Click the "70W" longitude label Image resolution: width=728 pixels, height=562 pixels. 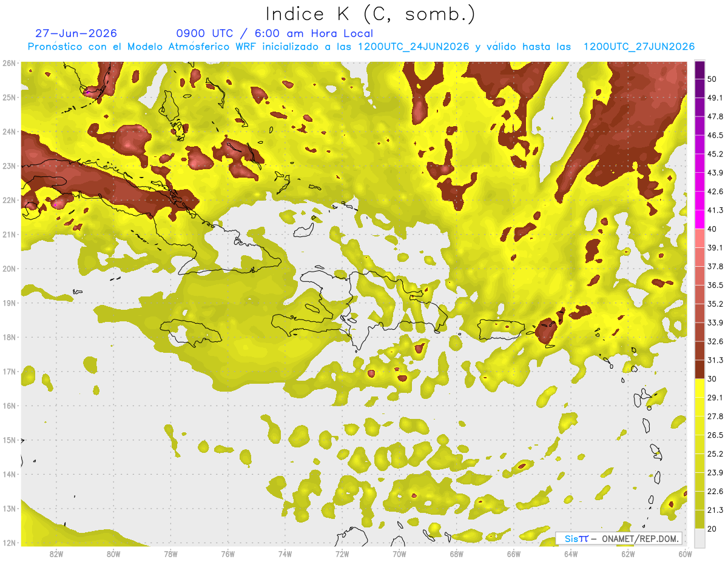click(x=399, y=554)
